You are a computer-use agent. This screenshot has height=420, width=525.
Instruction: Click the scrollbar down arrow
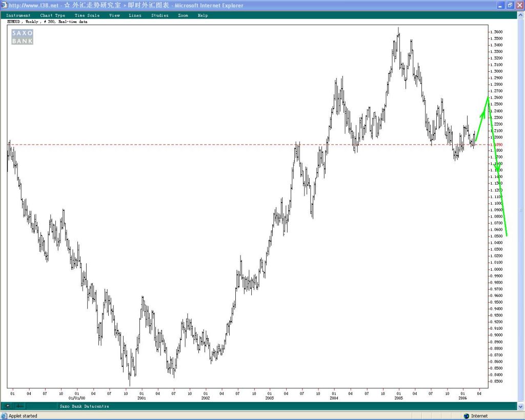521,407
